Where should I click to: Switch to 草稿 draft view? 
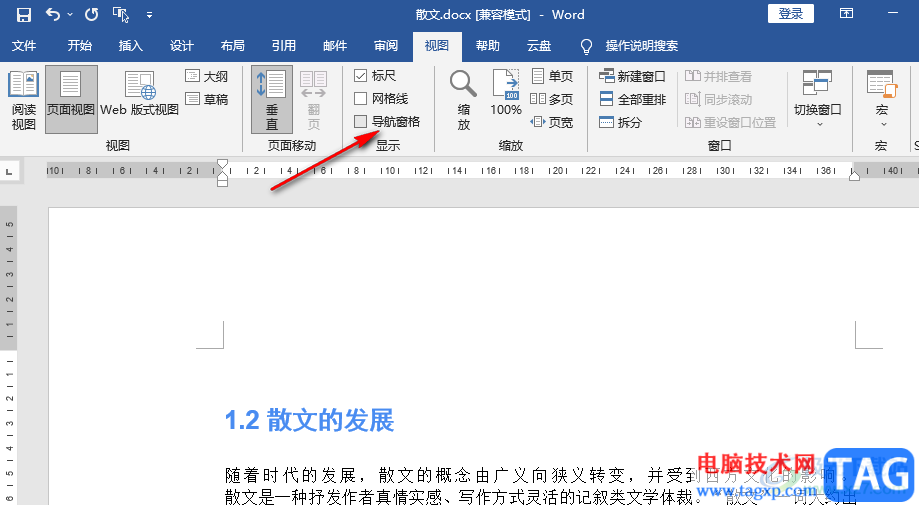tap(206, 99)
